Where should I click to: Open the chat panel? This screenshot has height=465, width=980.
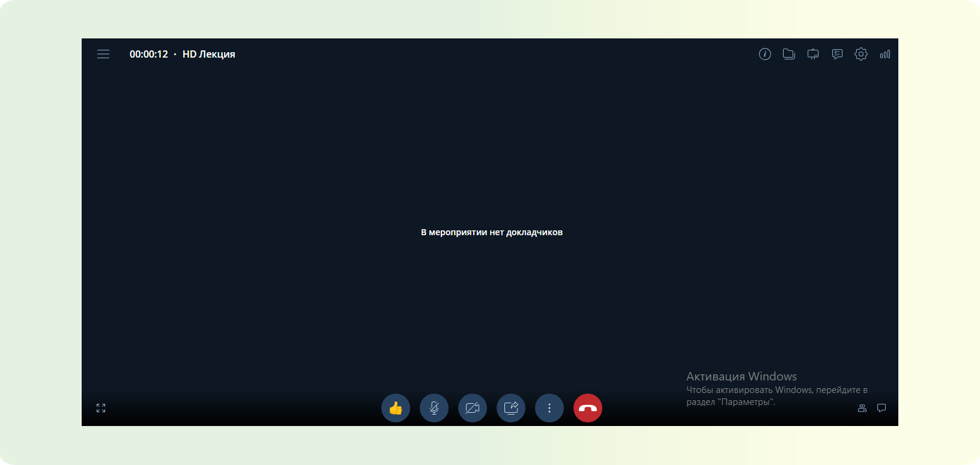click(x=882, y=408)
